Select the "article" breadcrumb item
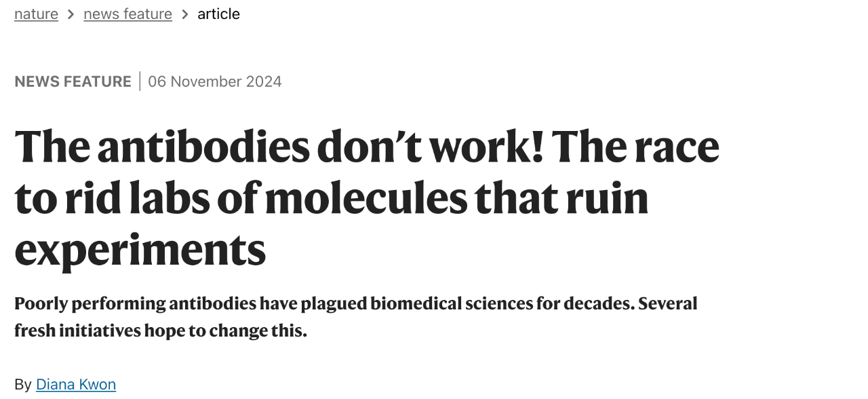The image size is (868, 399). coord(218,14)
